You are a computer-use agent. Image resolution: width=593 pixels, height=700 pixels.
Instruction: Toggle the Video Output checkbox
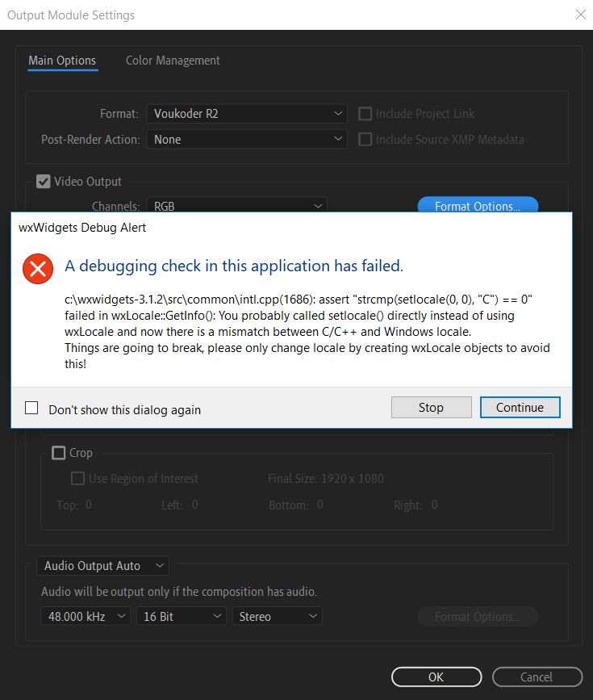[x=44, y=182]
